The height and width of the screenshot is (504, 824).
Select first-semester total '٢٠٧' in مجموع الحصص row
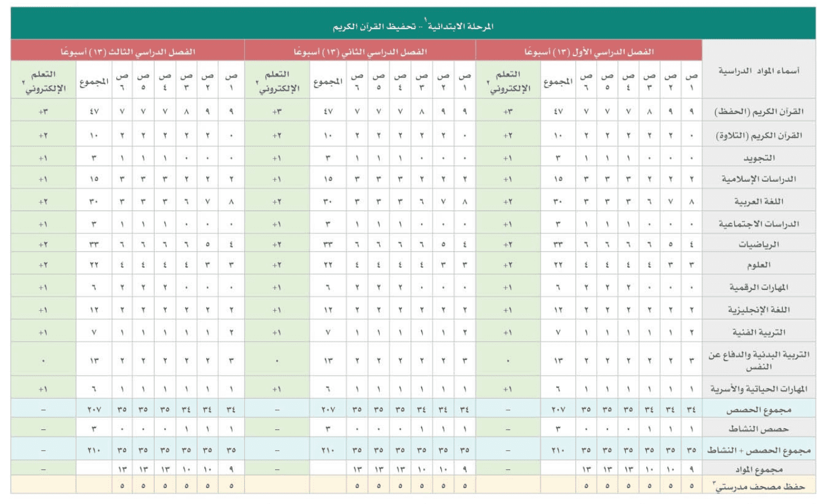558,410
